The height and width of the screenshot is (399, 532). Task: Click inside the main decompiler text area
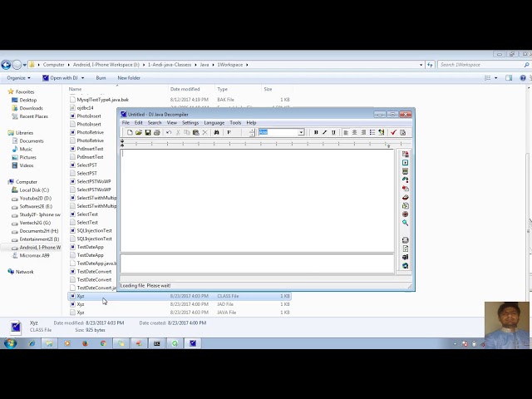257,200
